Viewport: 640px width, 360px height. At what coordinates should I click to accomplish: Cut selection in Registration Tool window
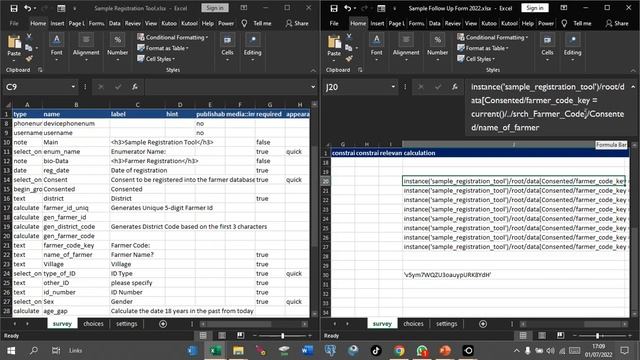pos(29,36)
